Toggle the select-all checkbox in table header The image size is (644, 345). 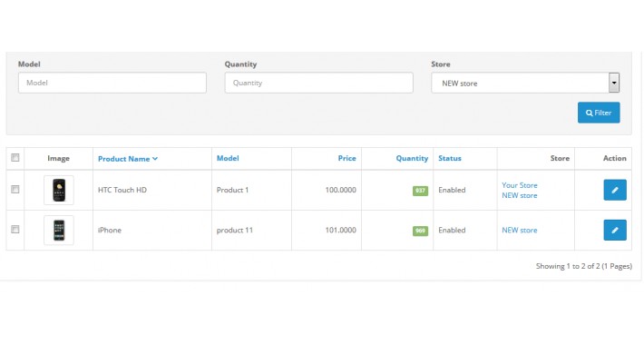coord(15,157)
